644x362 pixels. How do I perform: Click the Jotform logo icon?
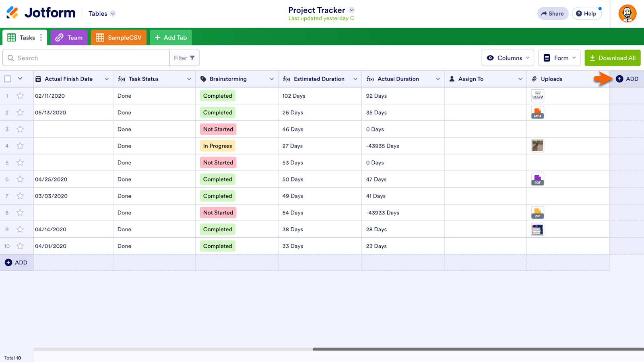pyautogui.click(x=12, y=13)
